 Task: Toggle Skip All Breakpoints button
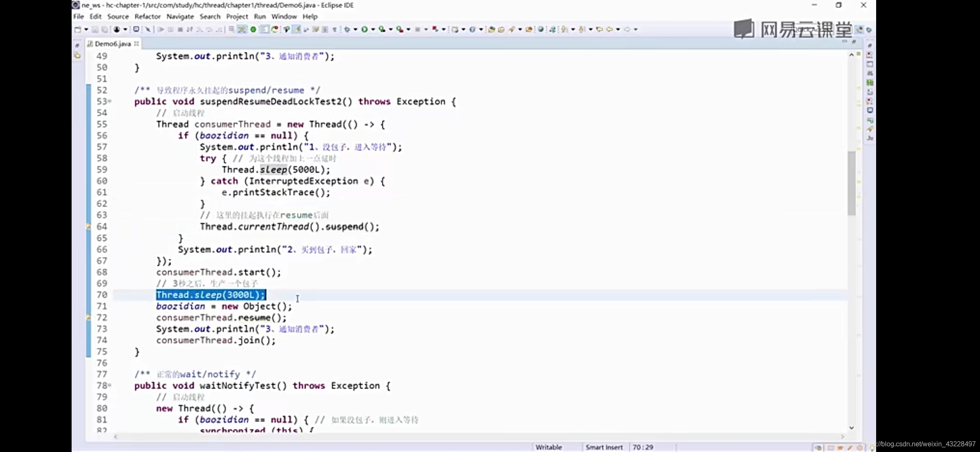(x=148, y=29)
